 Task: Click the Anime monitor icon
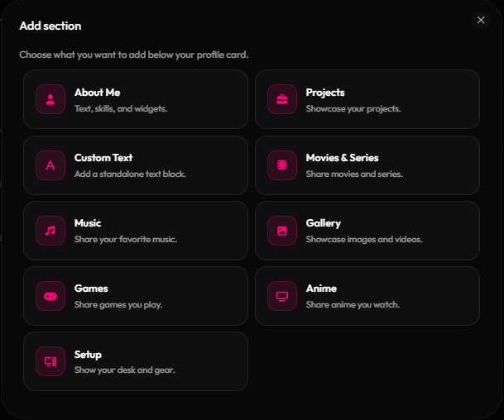coord(282,296)
